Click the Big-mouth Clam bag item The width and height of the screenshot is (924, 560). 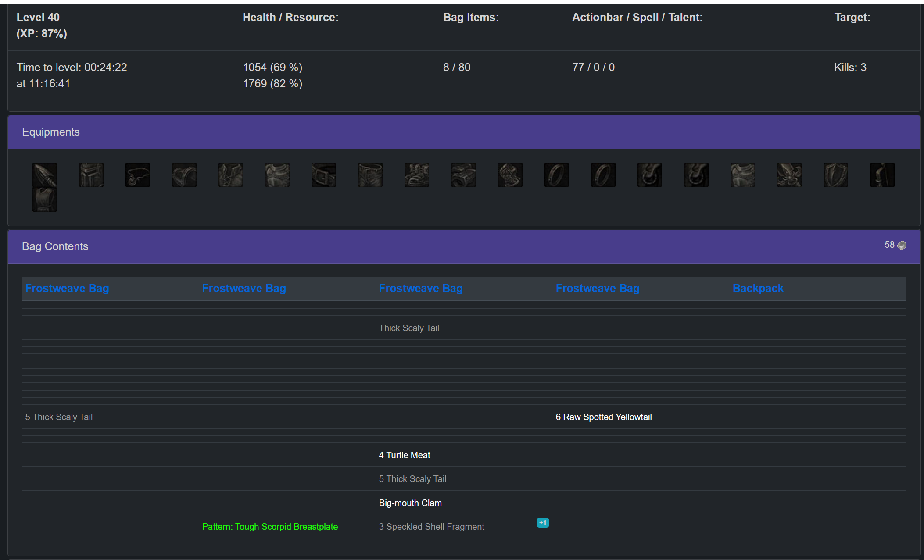[x=410, y=503]
